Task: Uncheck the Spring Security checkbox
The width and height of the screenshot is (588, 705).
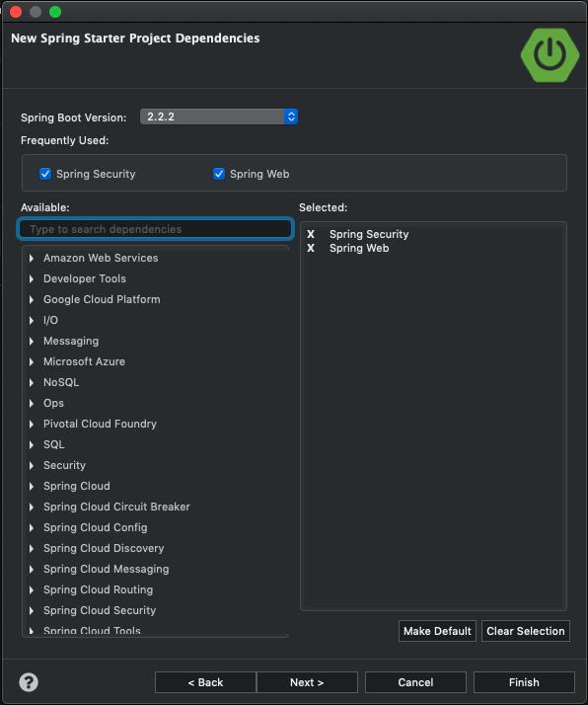Action: click(45, 174)
